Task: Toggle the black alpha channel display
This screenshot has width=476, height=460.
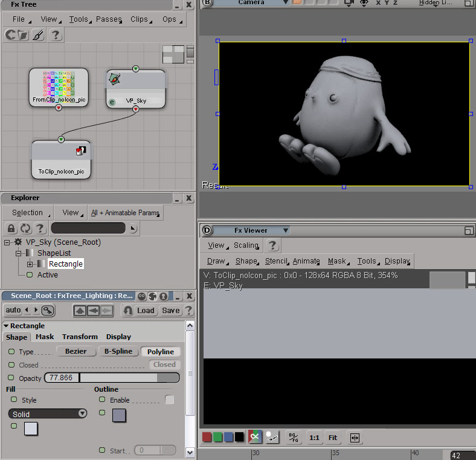Action: tap(239, 437)
